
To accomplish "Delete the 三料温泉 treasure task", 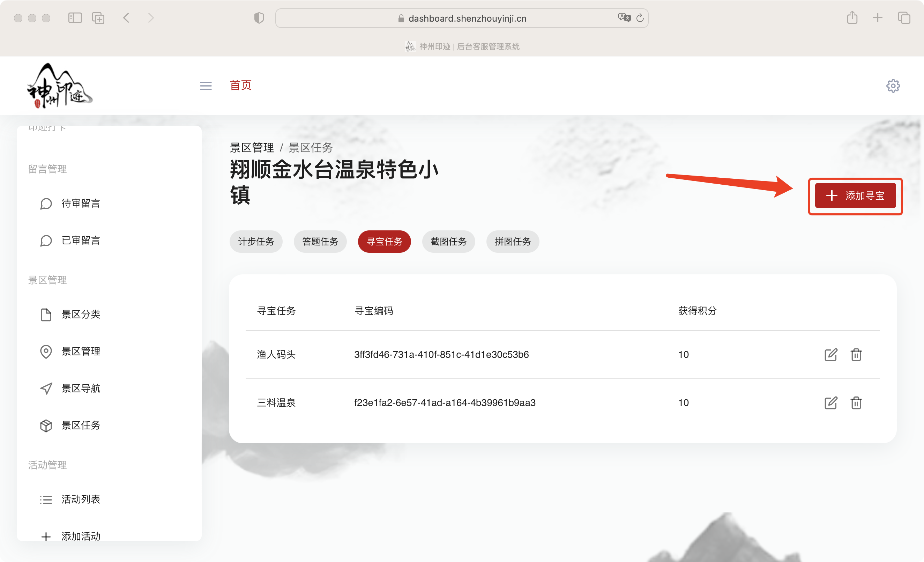I will click(x=856, y=402).
